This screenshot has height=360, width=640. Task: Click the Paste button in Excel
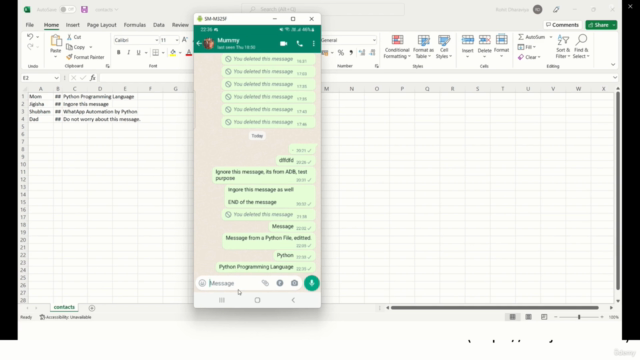[x=56, y=44]
